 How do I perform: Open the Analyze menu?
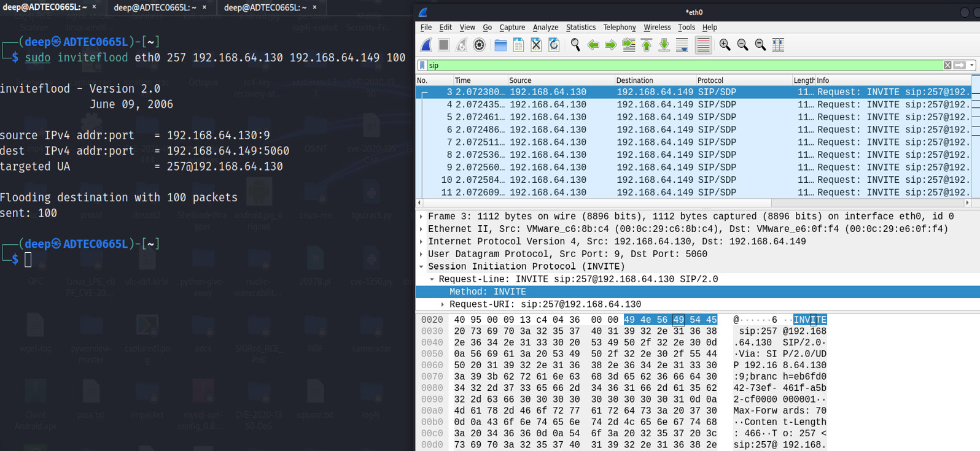point(545,27)
